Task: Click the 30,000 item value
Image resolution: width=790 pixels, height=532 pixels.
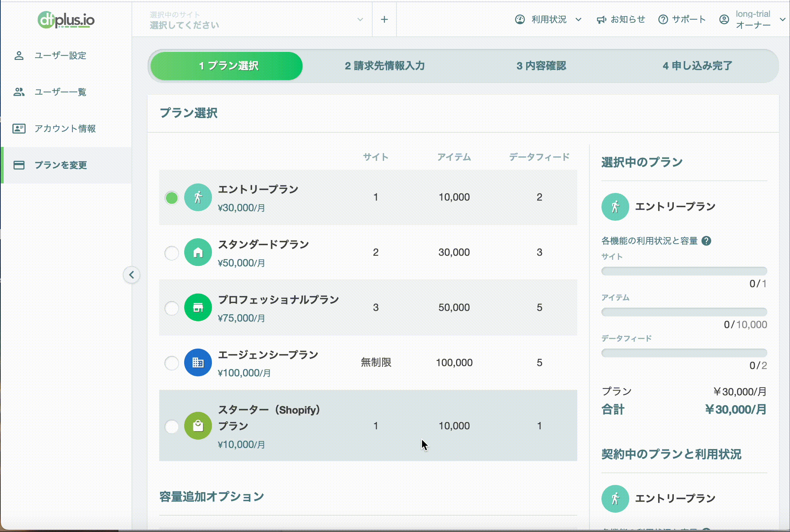Action: pos(454,252)
